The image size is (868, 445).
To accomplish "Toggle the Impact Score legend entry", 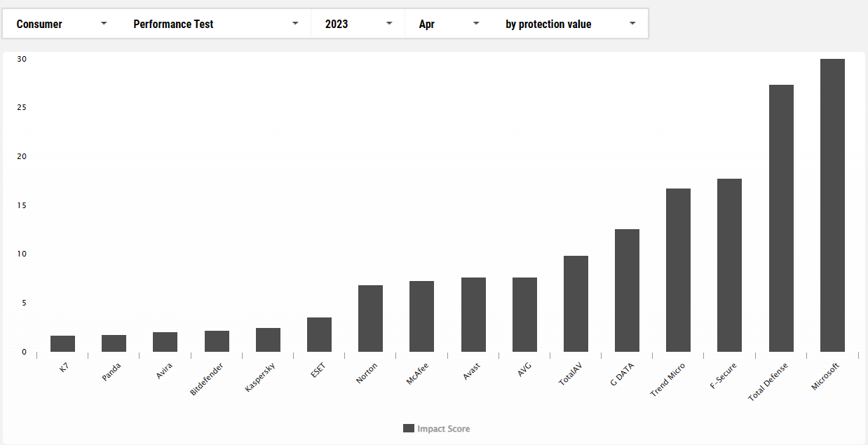I will coord(443,429).
